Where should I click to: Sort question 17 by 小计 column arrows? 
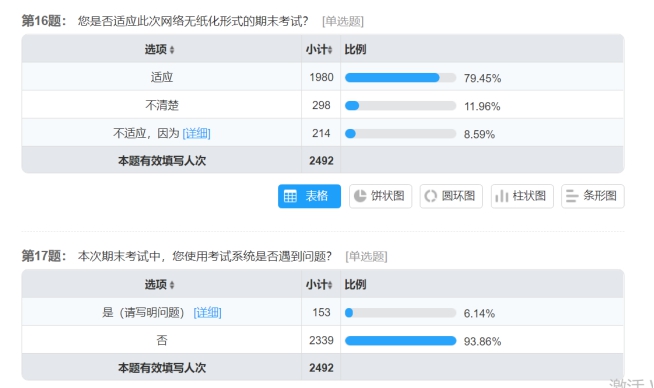coord(330,285)
